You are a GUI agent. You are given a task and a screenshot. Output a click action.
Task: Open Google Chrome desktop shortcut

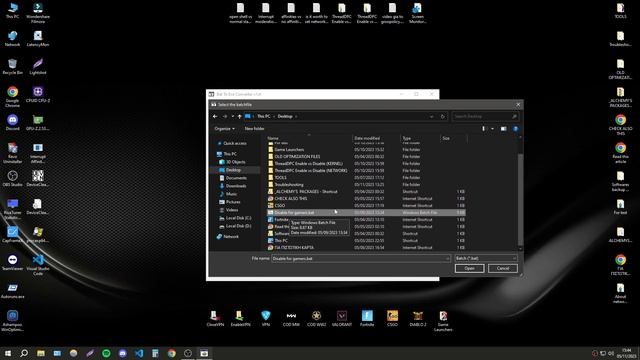12,97
